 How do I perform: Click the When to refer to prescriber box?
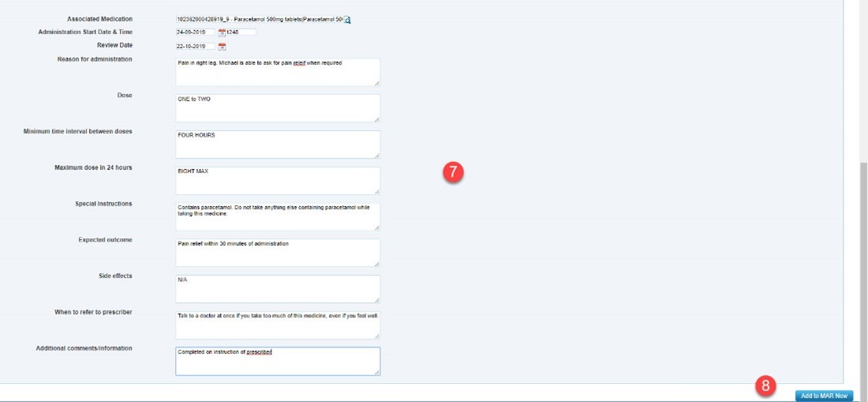click(277, 325)
